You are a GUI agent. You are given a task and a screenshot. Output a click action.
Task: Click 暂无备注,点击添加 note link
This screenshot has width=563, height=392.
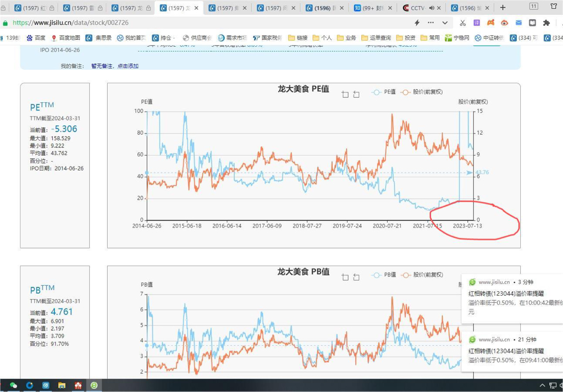click(115, 66)
